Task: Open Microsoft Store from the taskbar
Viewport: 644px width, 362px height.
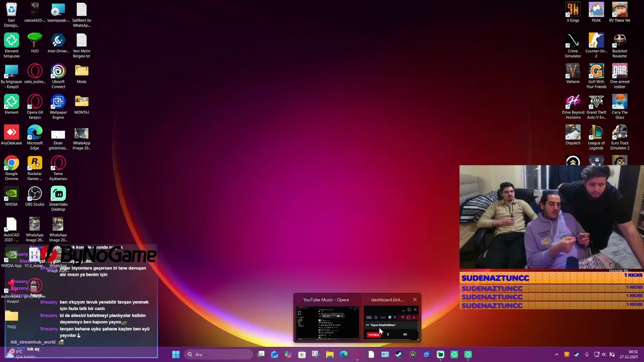Action: click(302, 354)
